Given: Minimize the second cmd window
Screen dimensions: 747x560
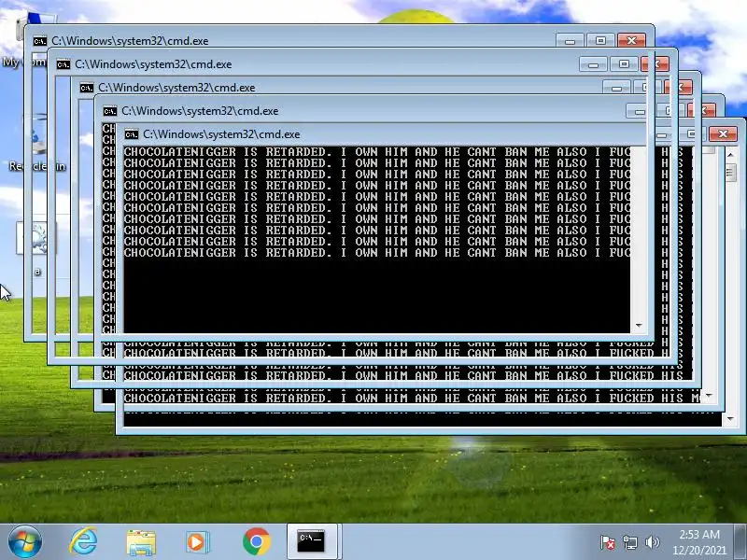Looking at the screenshot, I should 593,64.
